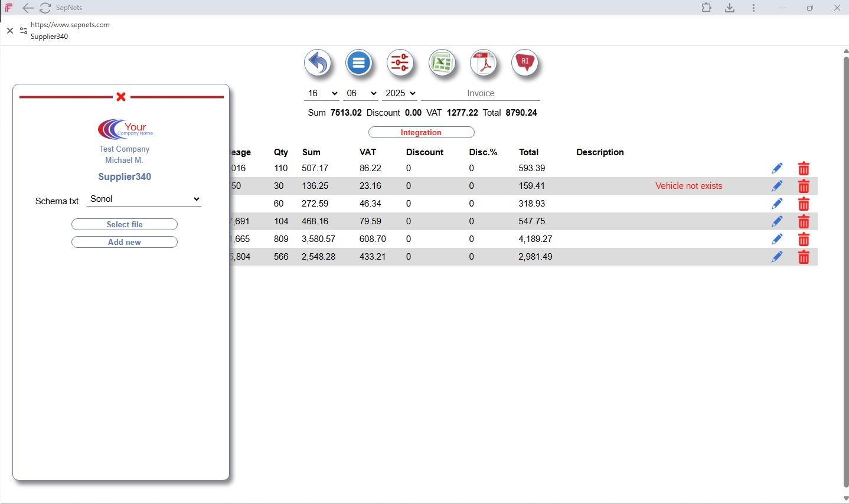This screenshot has width=849, height=504.
Task: Click the Add new button
Action: tap(125, 242)
